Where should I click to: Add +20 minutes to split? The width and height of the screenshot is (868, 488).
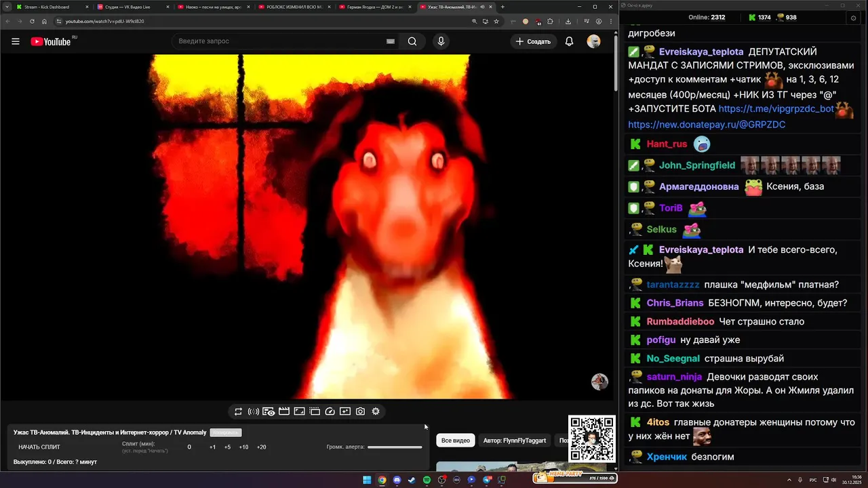pyautogui.click(x=261, y=447)
